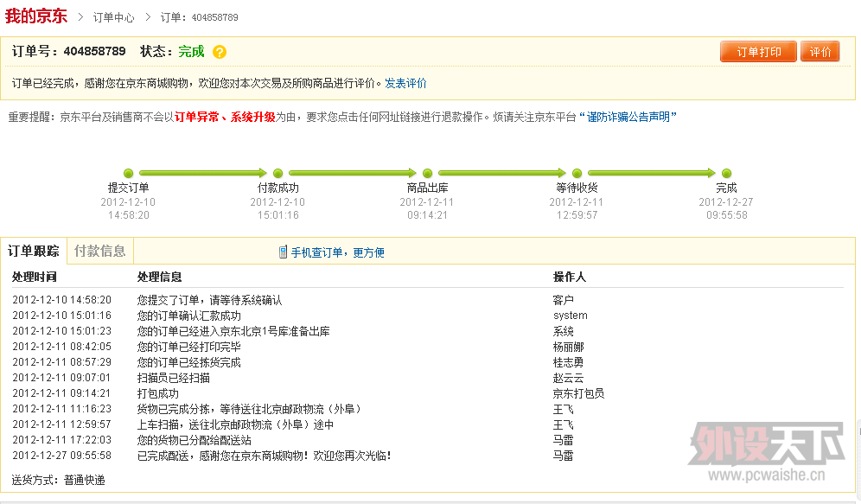
Task: Click the 操作人 column header
Action: pyautogui.click(x=569, y=277)
